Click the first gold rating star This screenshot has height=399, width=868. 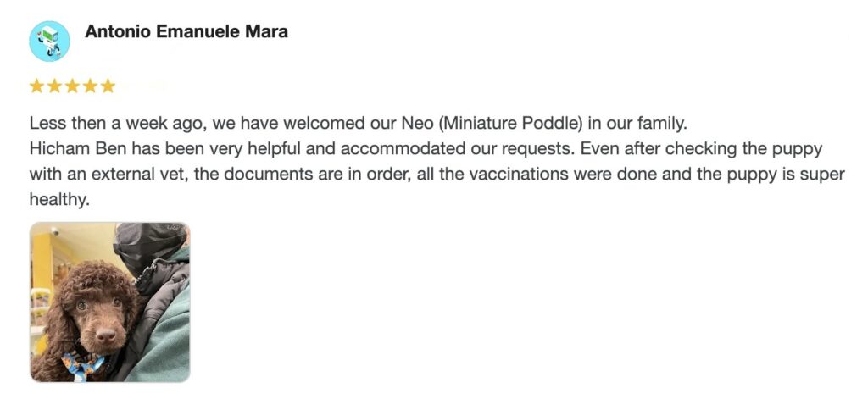click(x=36, y=86)
